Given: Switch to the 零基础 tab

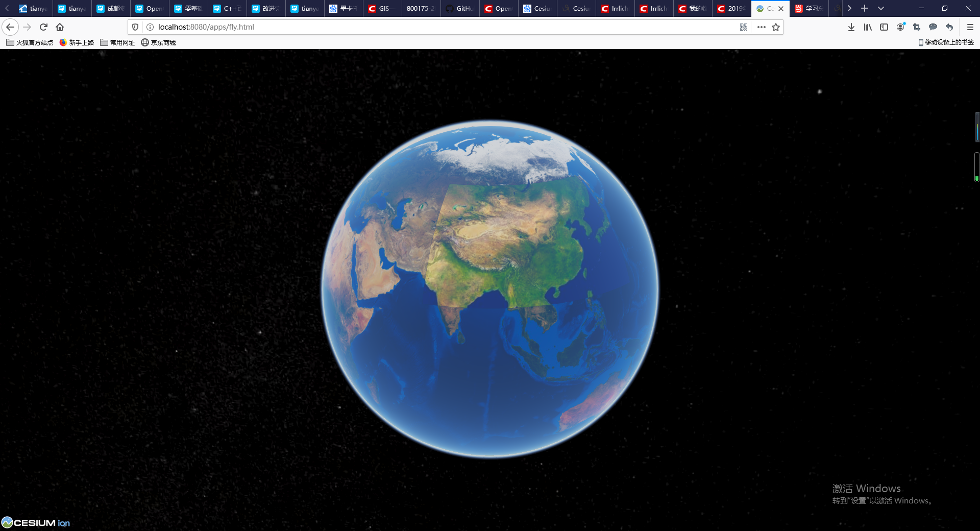Looking at the screenshot, I should (x=189, y=8).
